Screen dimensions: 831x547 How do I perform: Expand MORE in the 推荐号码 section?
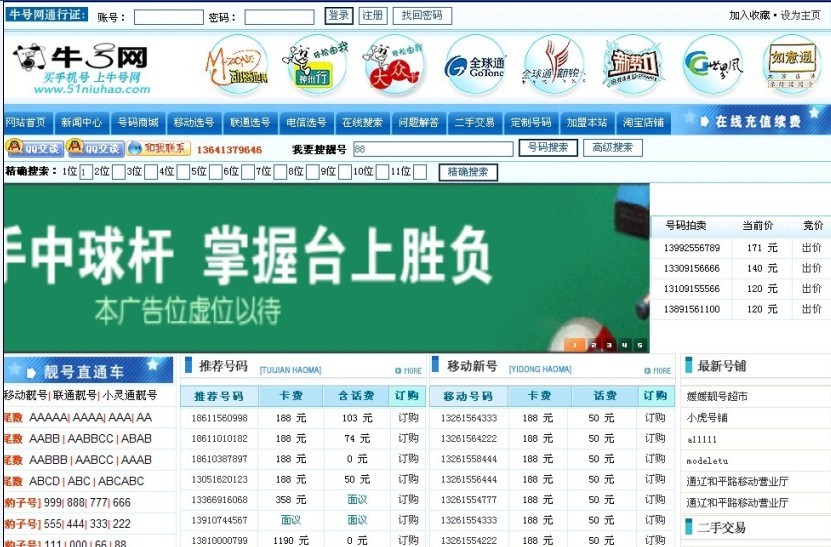coord(408,370)
